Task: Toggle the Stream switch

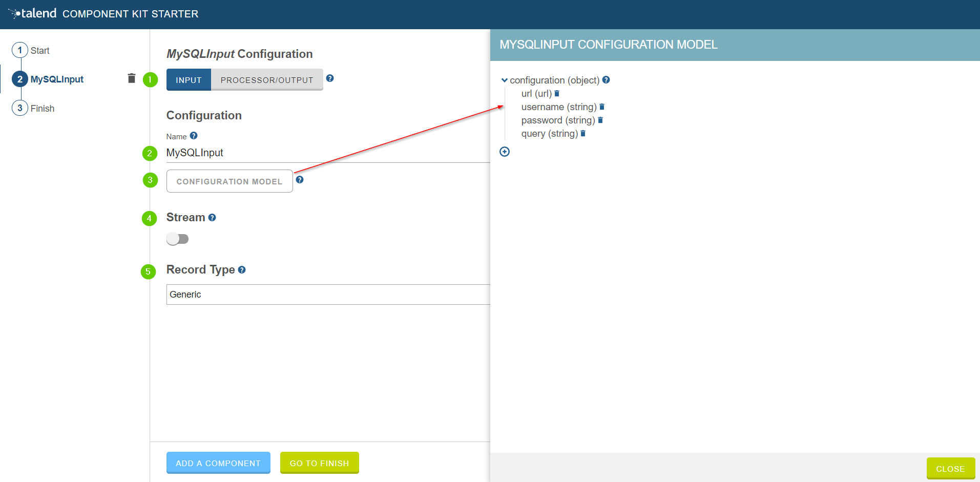Action: pyautogui.click(x=178, y=239)
